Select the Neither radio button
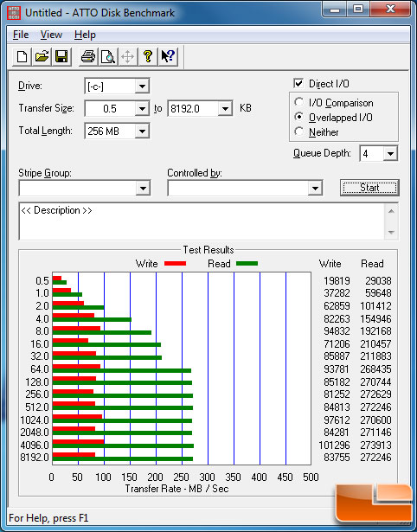 [x=299, y=131]
